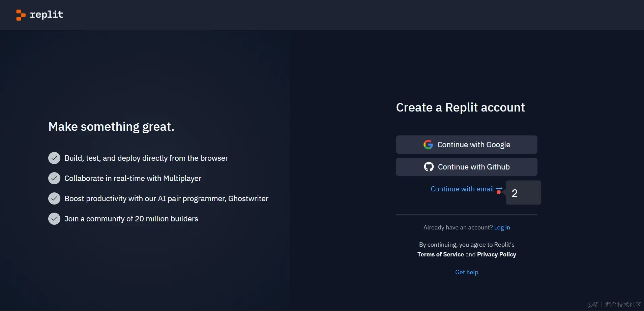Click checkmark icon beside Build, test, and deploy
The width and height of the screenshot is (644, 311).
(x=54, y=158)
